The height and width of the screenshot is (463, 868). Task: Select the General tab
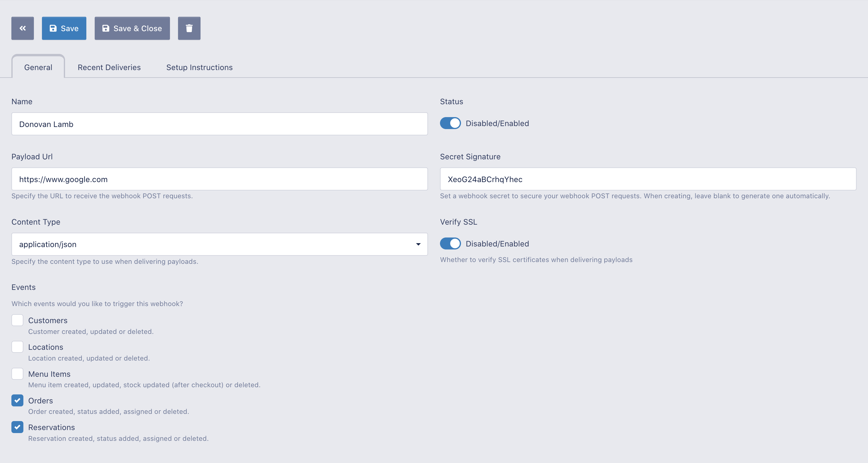click(x=38, y=67)
